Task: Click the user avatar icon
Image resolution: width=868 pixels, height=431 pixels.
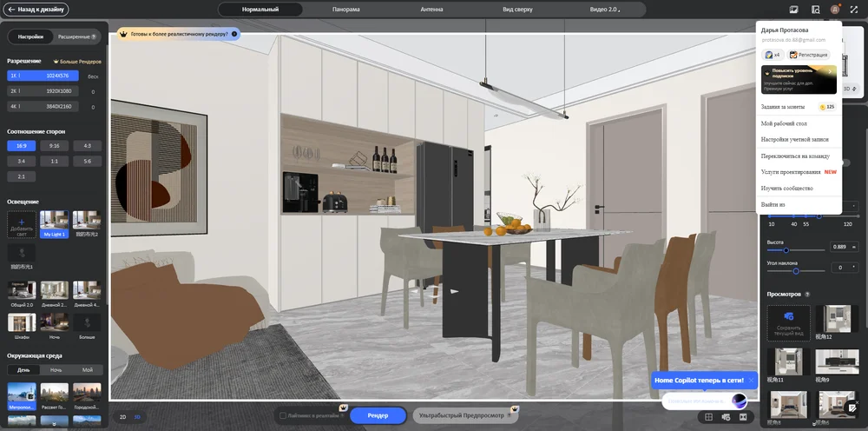Action: [x=834, y=10]
